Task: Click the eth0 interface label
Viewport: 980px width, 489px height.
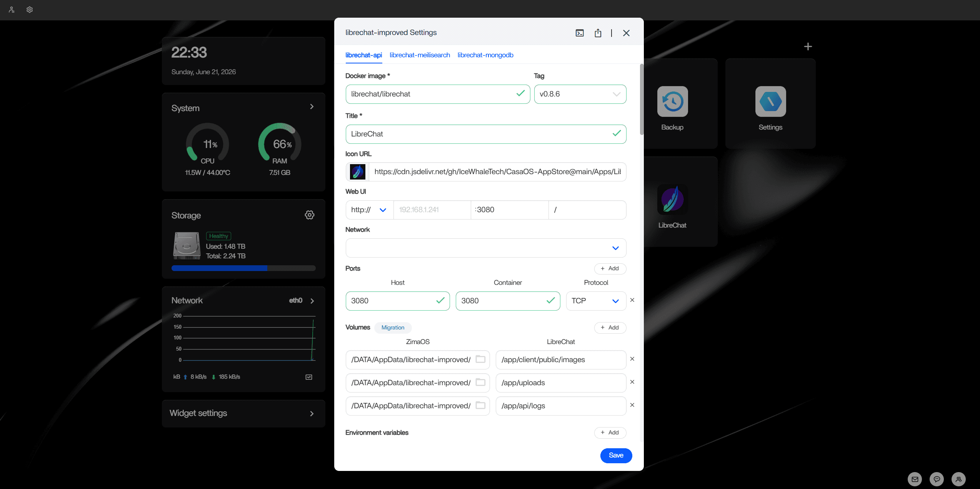Action: click(x=295, y=301)
